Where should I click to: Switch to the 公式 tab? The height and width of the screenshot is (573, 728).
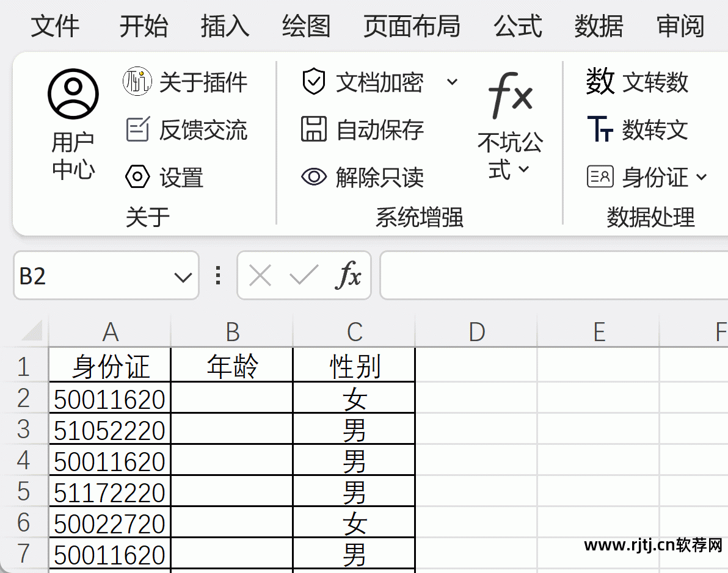click(x=517, y=26)
